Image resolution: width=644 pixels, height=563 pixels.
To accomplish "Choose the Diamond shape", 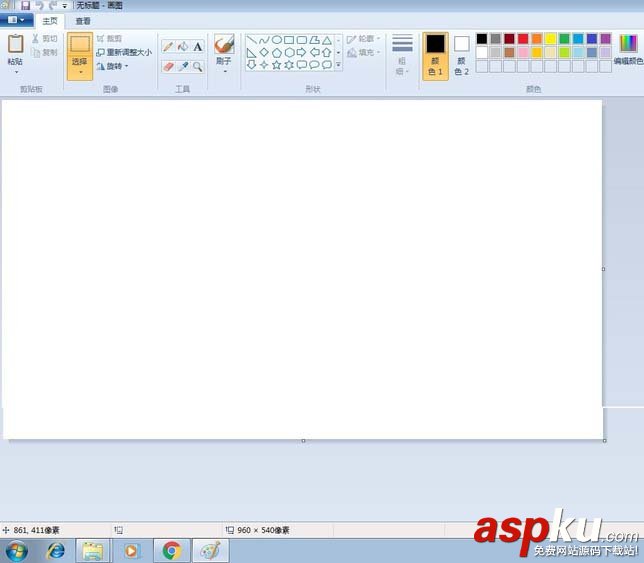I will click(x=264, y=53).
